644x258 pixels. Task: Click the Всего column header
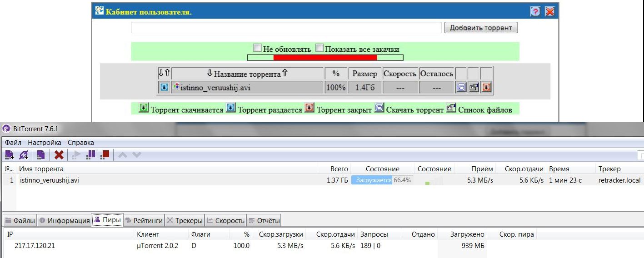335,169
